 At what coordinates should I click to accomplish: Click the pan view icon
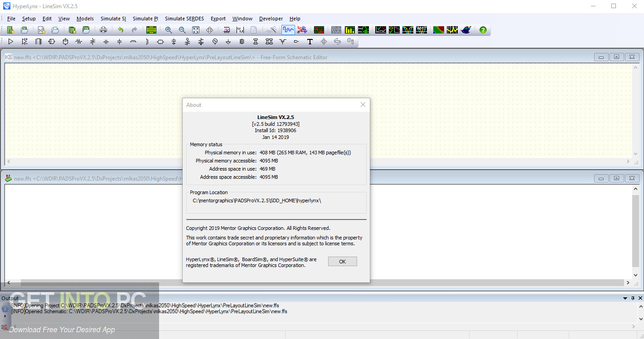coord(209,30)
